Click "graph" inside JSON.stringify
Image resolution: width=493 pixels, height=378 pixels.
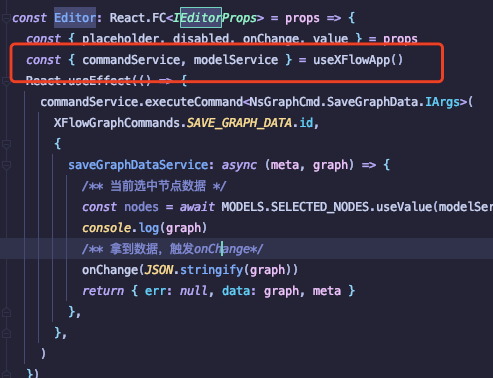pyautogui.click(x=267, y=270)
